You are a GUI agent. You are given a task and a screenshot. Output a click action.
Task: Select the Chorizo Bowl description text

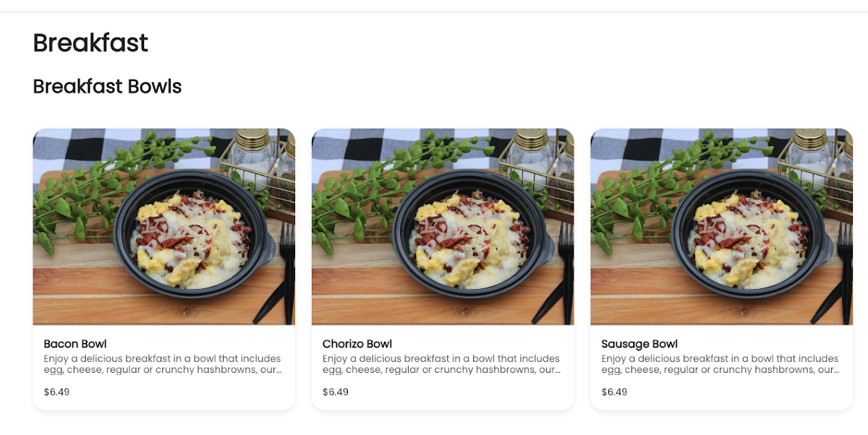point(441,364)
